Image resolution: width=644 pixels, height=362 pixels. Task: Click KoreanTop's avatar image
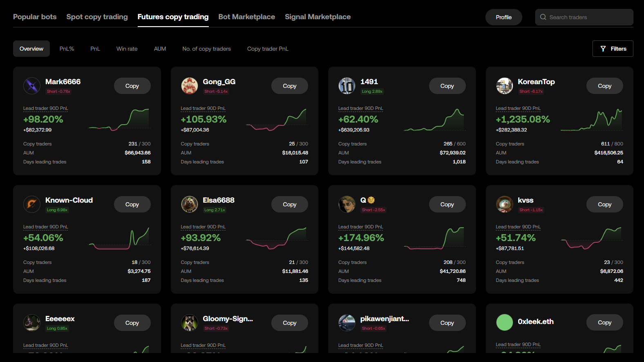(505, 86)
